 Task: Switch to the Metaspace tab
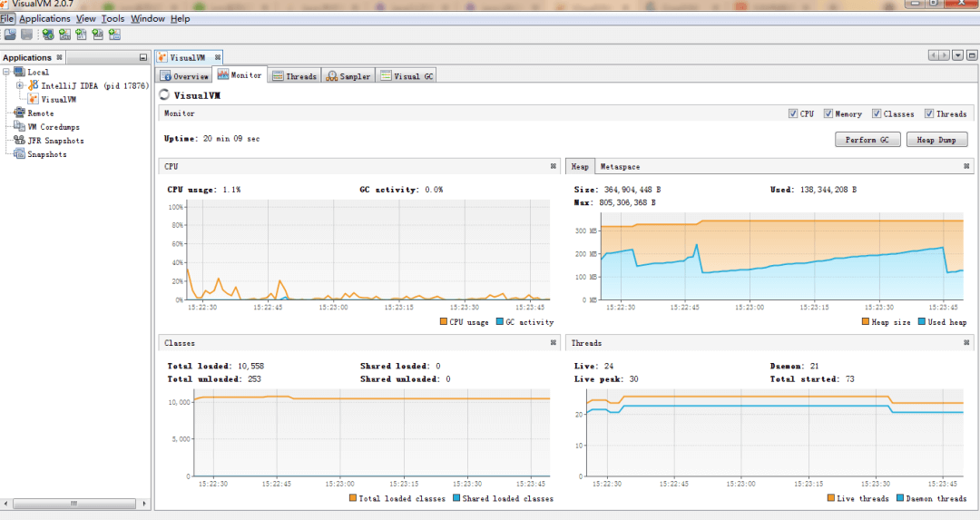click(x=620, y=166)
